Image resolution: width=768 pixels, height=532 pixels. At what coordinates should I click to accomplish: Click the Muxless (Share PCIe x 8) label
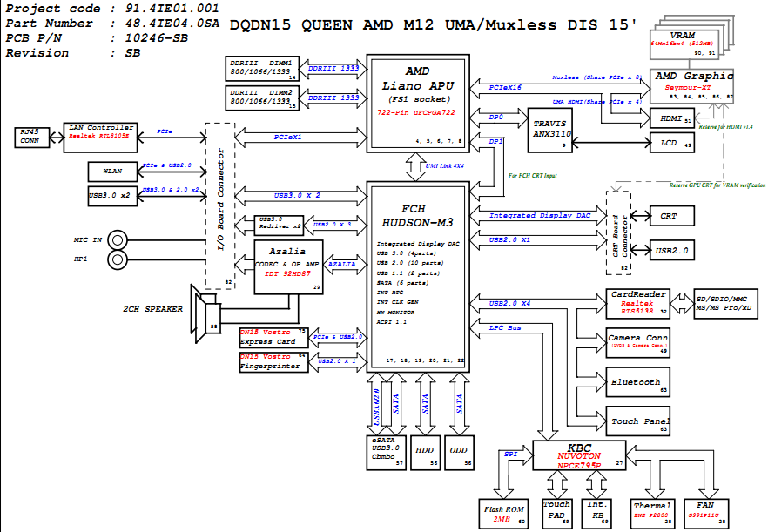coord(596,77)
